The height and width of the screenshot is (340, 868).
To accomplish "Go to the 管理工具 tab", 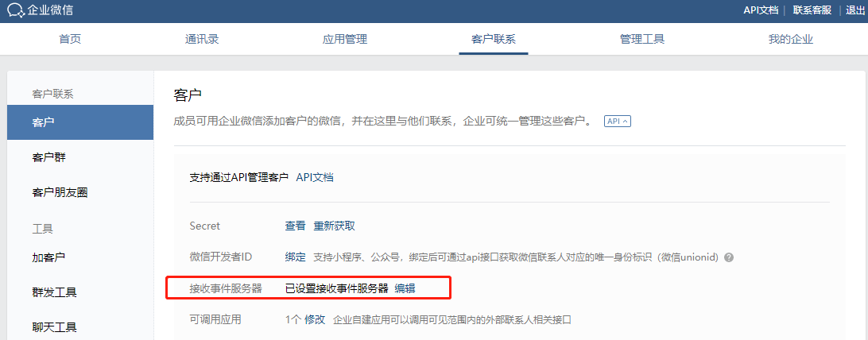I will [x=642, y=39].
